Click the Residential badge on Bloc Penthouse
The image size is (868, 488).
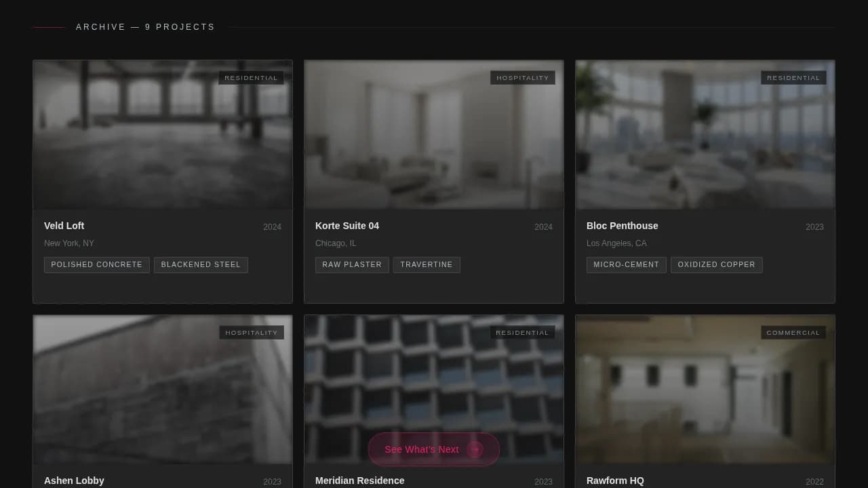point(793,78)
